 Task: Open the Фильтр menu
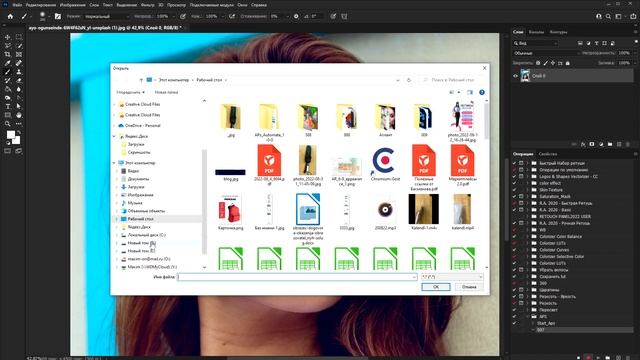click(147, 5)
